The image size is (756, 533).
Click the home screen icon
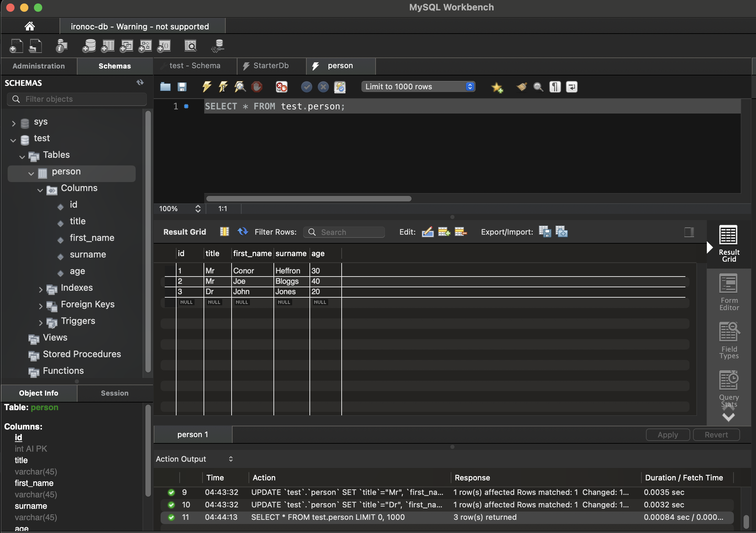point(30,26)
